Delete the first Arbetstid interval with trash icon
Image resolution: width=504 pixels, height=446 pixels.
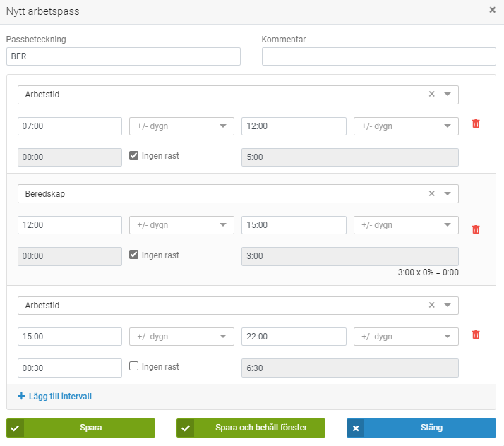click(x=476, y=124)
